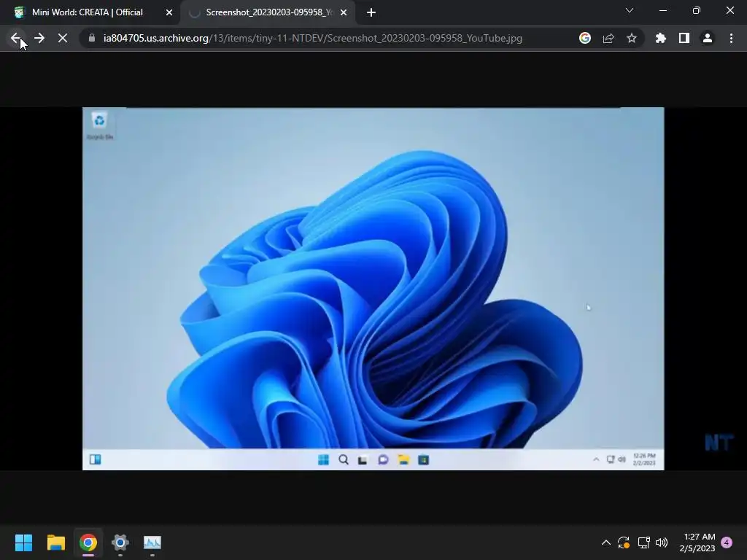Restore down the Chrome window
Screen dimensions: 747x560
(697, 10)
